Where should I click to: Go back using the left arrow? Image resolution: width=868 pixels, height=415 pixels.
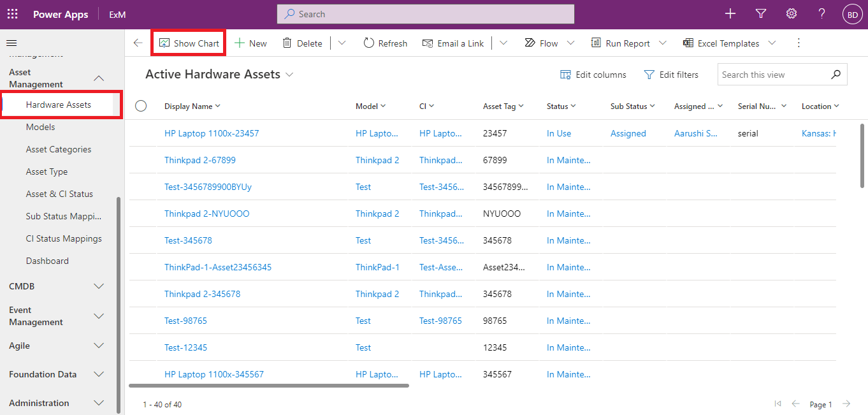click(138, 43)
